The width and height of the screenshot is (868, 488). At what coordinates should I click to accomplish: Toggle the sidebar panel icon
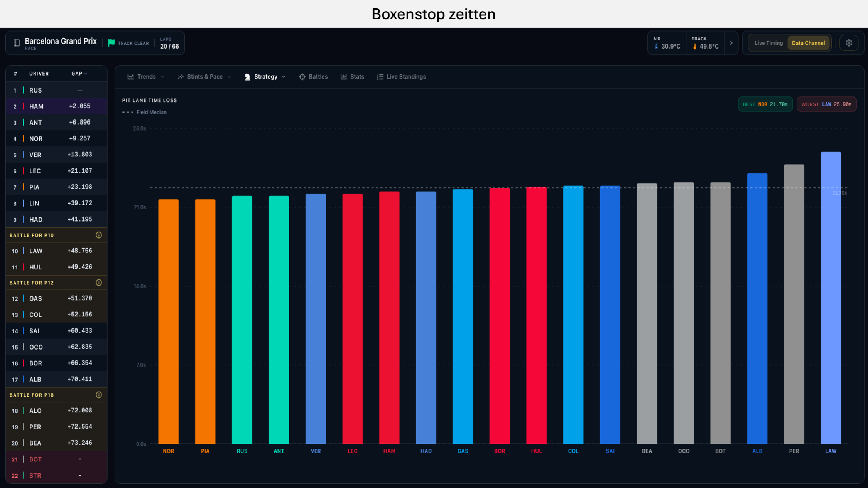pos(17,43)
